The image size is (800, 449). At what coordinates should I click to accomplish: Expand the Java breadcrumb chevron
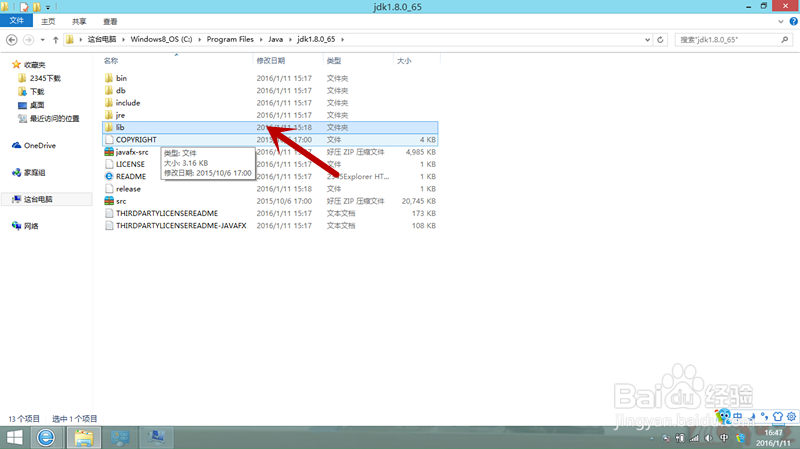click(290, 39)
